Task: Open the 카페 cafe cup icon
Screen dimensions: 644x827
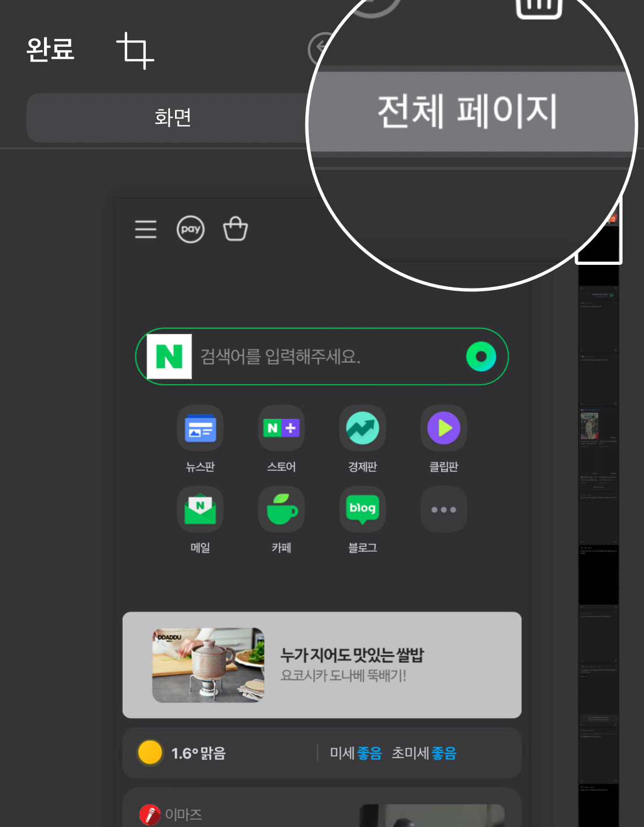Action: [281, 509]
